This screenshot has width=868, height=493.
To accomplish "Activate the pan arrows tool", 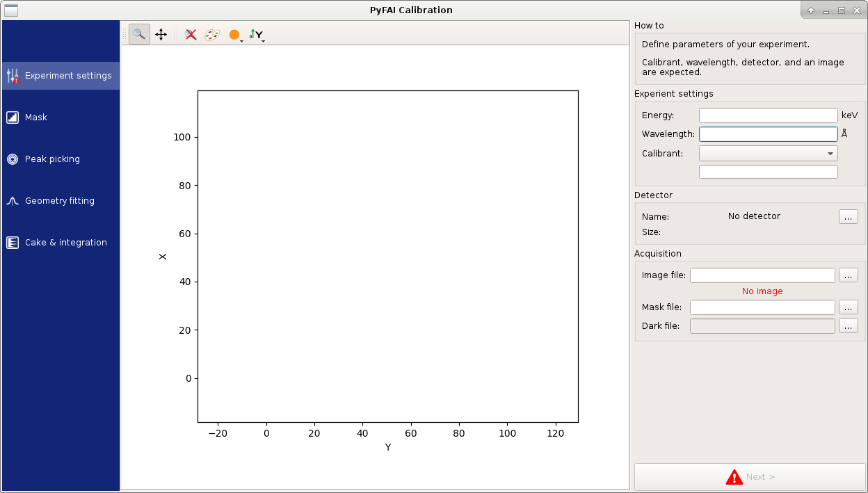I will coord(161,34).
